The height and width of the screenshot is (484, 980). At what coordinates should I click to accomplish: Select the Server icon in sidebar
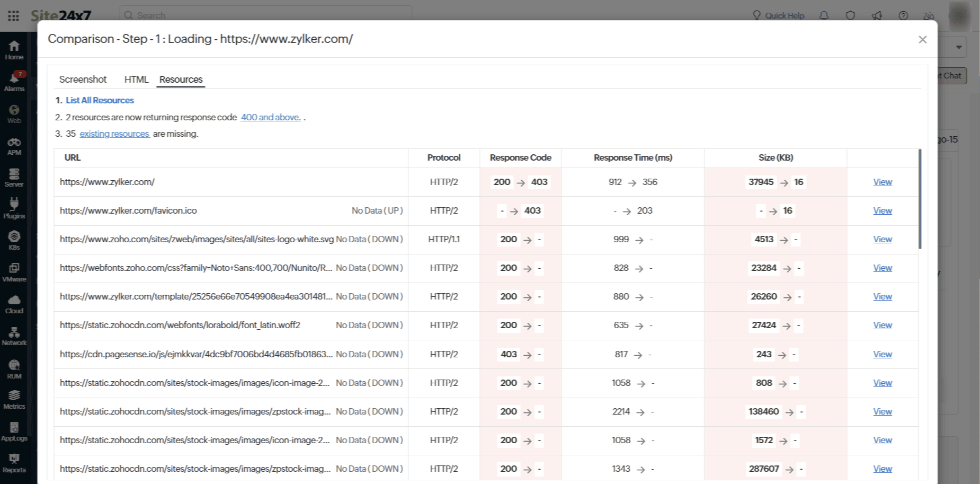[x=14, y=174]
